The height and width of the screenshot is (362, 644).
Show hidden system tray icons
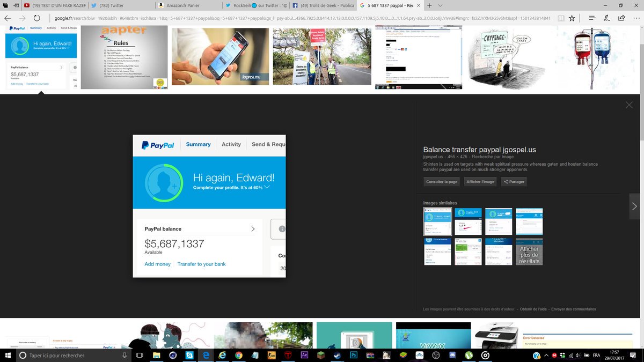point(547,355)
